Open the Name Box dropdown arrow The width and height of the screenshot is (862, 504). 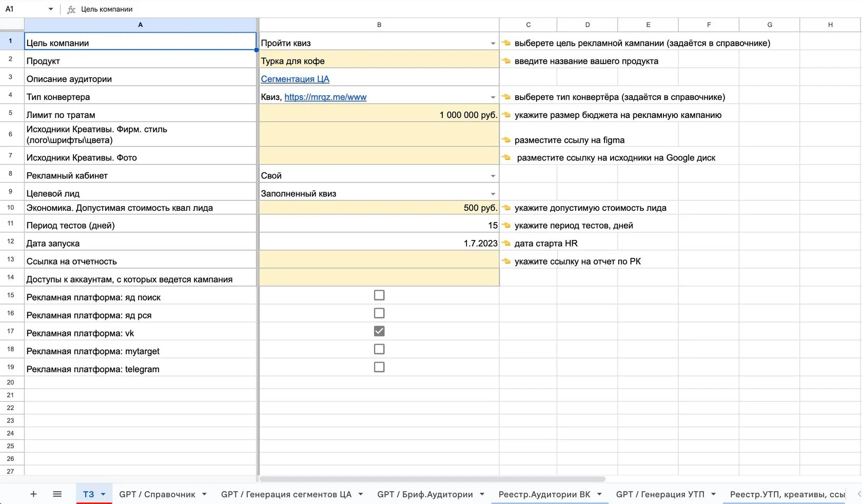51,9
